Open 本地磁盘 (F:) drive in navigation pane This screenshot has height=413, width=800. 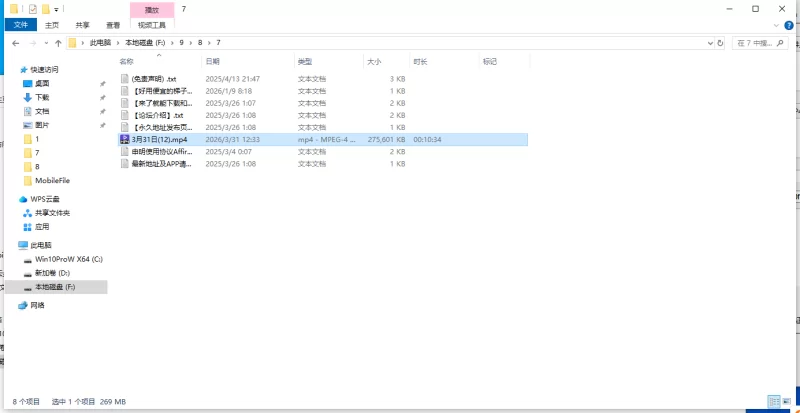(55, 287)
